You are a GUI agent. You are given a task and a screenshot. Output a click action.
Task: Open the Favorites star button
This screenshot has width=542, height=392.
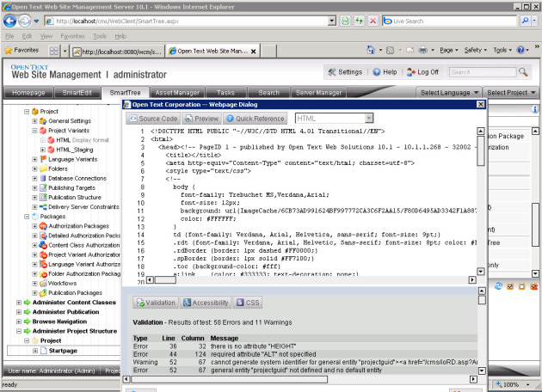[x=22, y=51]
